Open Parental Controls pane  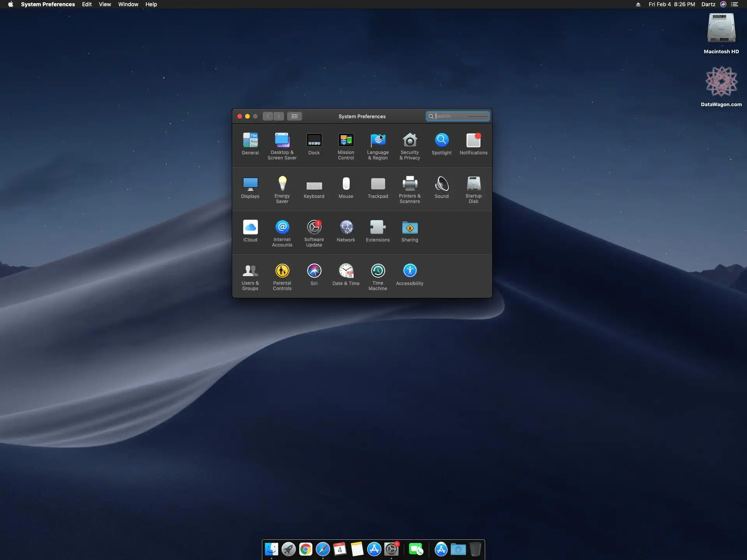pyautogui.click(x=282, y=271)
